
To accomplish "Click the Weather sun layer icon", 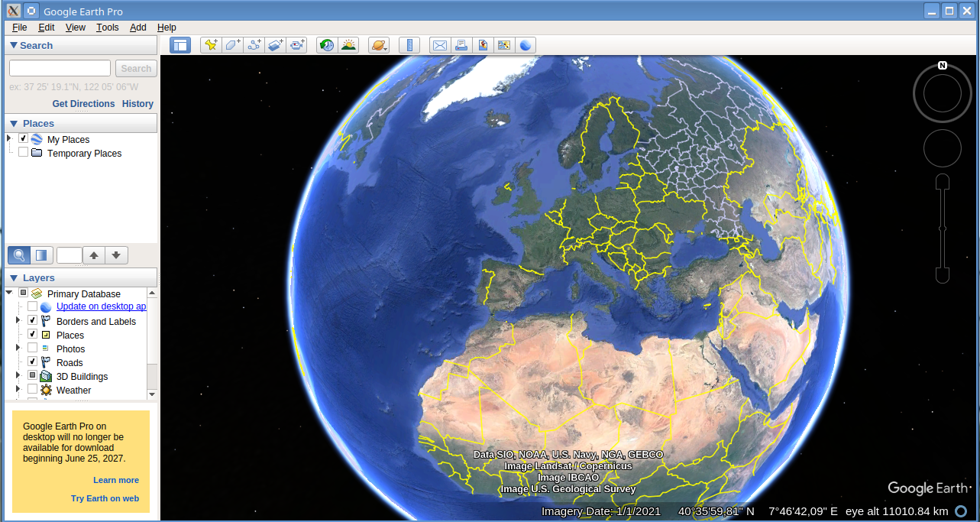I will tap(46, 390).
